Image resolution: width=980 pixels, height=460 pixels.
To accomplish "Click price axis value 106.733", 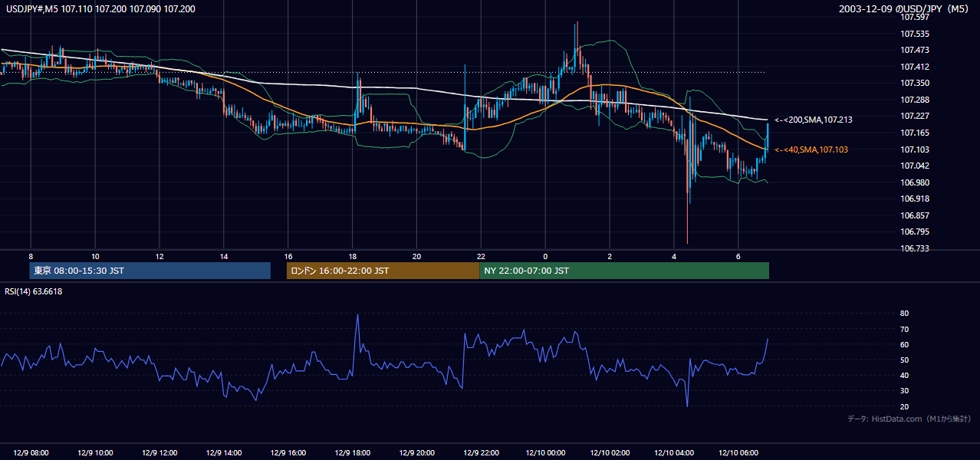I will (913, 248).
